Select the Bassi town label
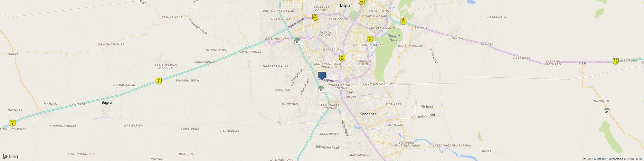644x161 pixels. pyautogui.click(x=583, y=63)
